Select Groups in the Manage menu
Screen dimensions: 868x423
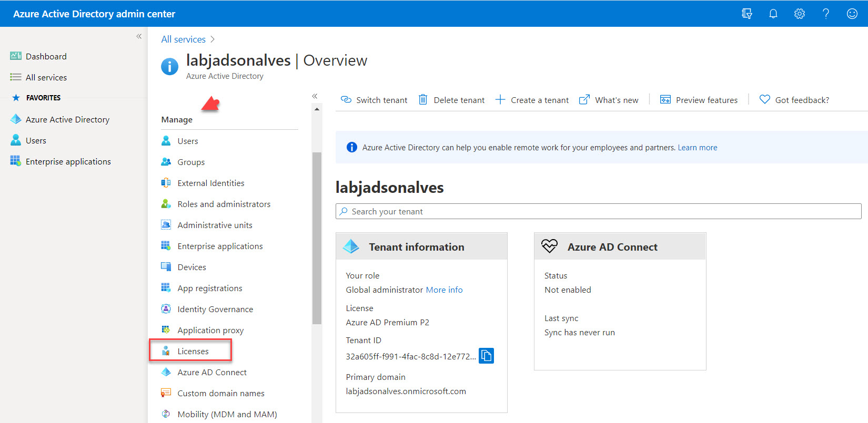pos(191,162)
